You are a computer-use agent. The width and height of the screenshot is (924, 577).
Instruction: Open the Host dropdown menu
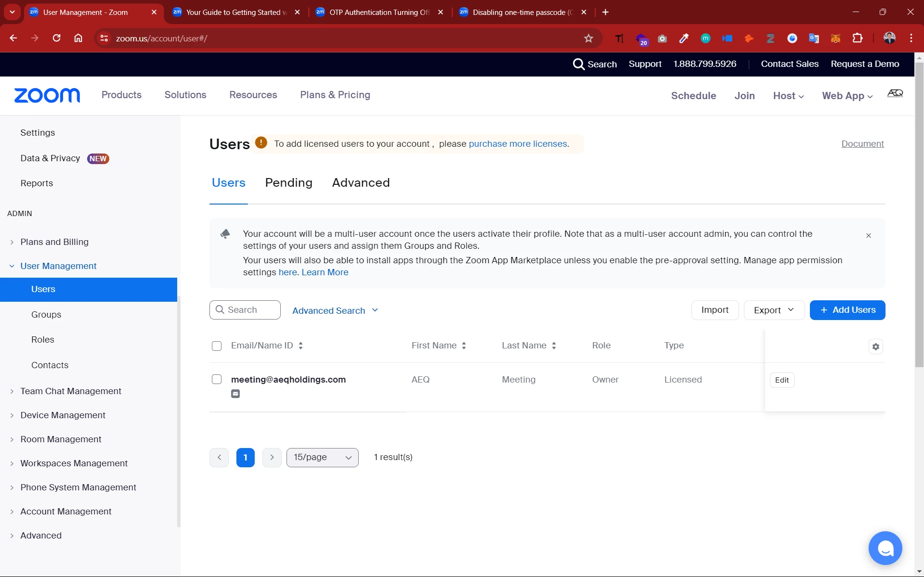(788, 96)
